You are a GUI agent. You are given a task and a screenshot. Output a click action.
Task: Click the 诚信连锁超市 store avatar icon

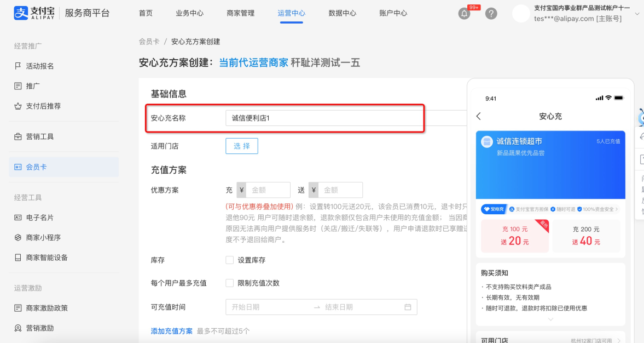pos(487,142)
